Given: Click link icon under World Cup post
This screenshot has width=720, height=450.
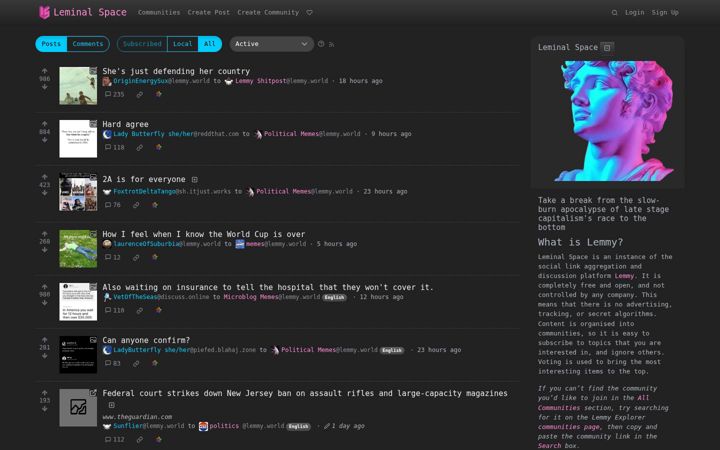Looking at the screenshot, I should coord(136,258).
